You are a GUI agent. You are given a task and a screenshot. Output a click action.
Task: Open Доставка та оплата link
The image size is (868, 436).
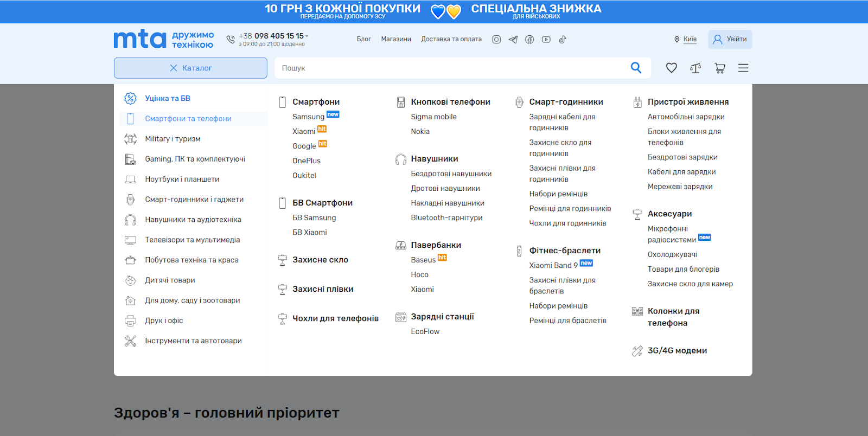(451, 39)
